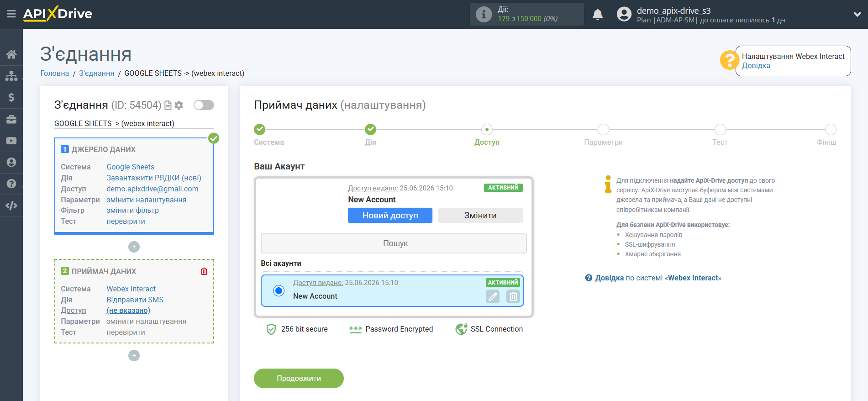
Task: Open the briefcase sidebar icon
Action: (11, 119)
